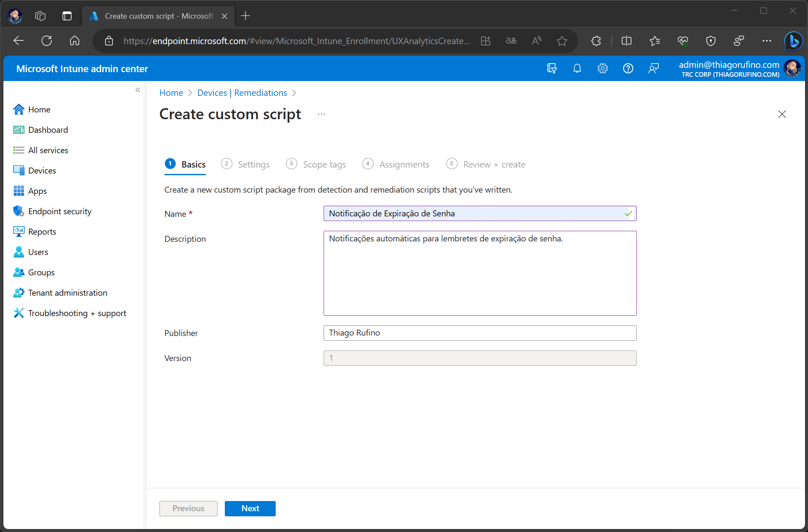This screenshot has height=532, width=808.
Task: Select the Basics step tab
Action: click(x=185, y=164)
